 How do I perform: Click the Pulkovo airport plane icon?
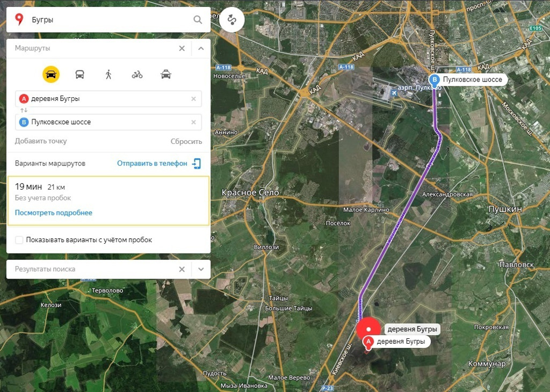coord(394,92)
